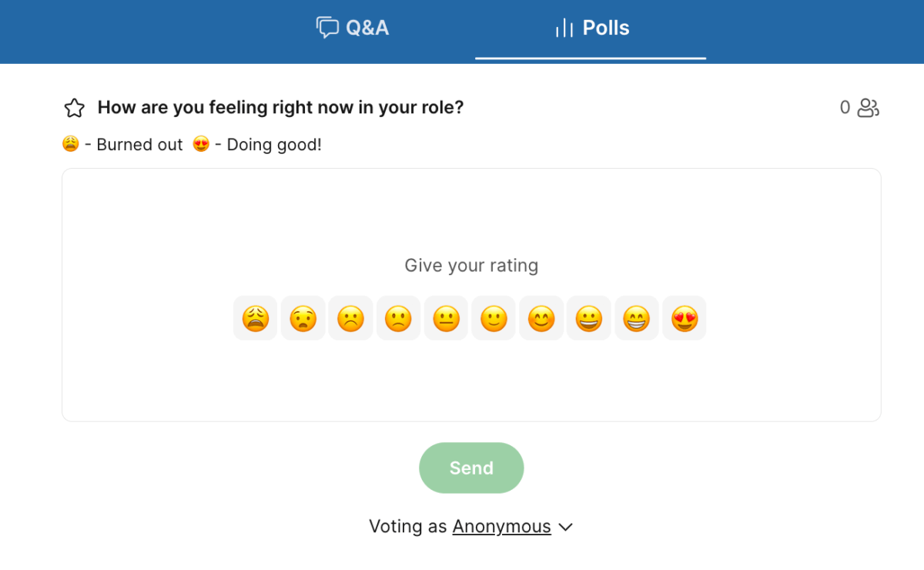Choose the neutral face emoji rating
The height and width of the screenshot is (570, 924).
point(446,318)
